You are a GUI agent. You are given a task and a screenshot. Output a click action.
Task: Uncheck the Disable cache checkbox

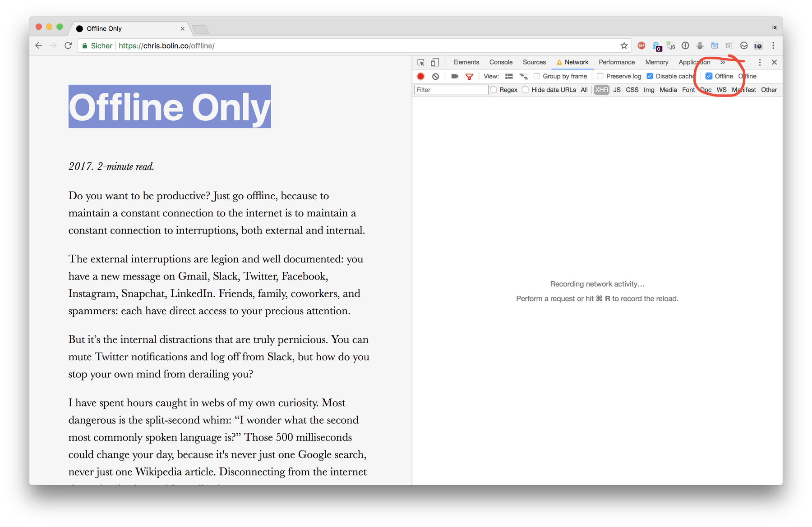tap(650, 76)
